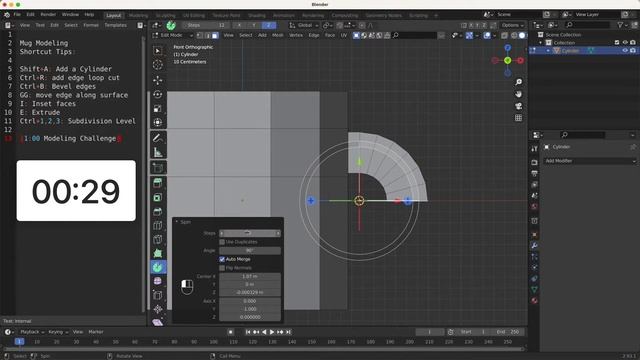Click the Pan view hand icon
The width and height of the screenshot is (640, 360).
click(518, 94)
